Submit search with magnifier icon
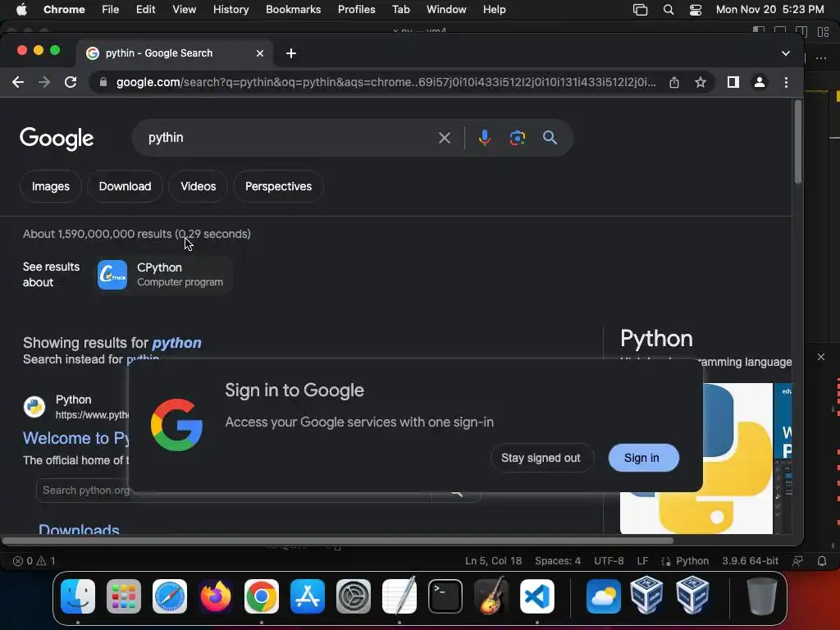This screenshot has height=630, width=840. (550, 138)
